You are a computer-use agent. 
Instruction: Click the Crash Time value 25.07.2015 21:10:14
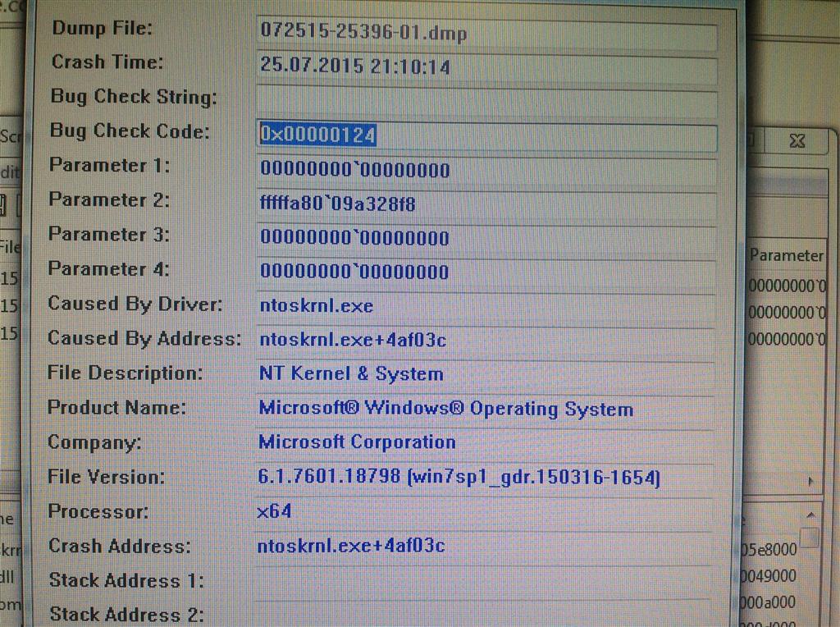tap(354, 66)
